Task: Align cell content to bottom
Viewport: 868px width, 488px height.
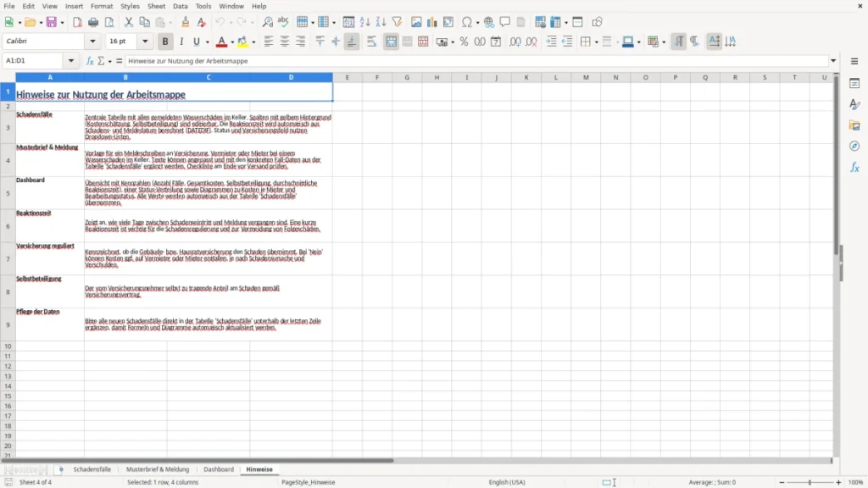Action: pyautogui.click(x=352, y=42)
